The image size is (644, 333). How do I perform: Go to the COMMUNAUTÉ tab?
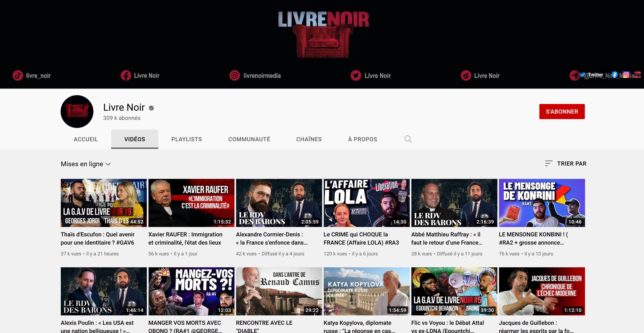(x=249, y=139)
